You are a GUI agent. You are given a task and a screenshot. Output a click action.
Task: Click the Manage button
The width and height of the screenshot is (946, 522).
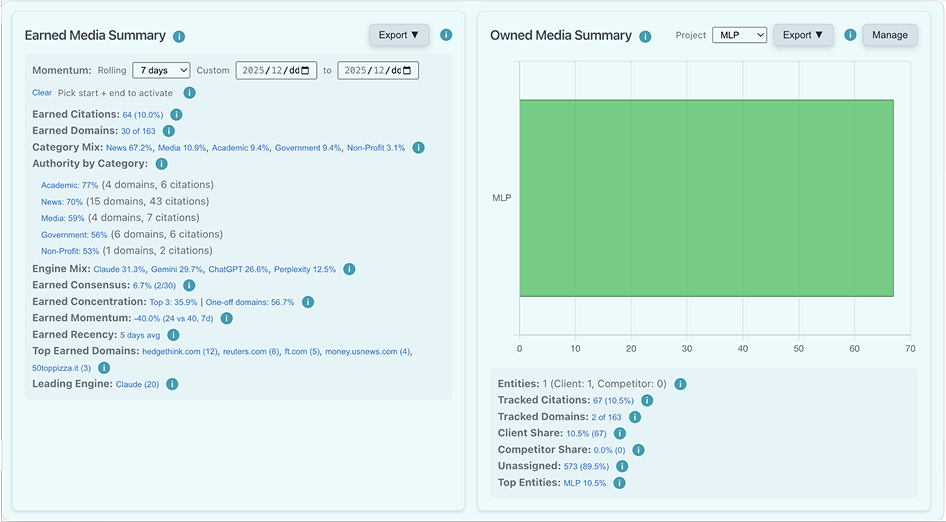pos(889,35)
